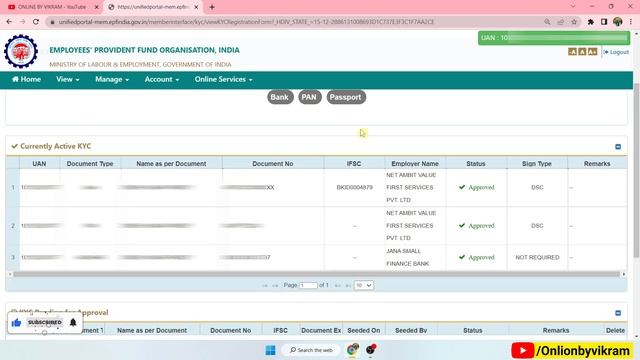Screen dimensions: 640x360
Task: Go to first page of KYC table
Action: tap(265, 286)
